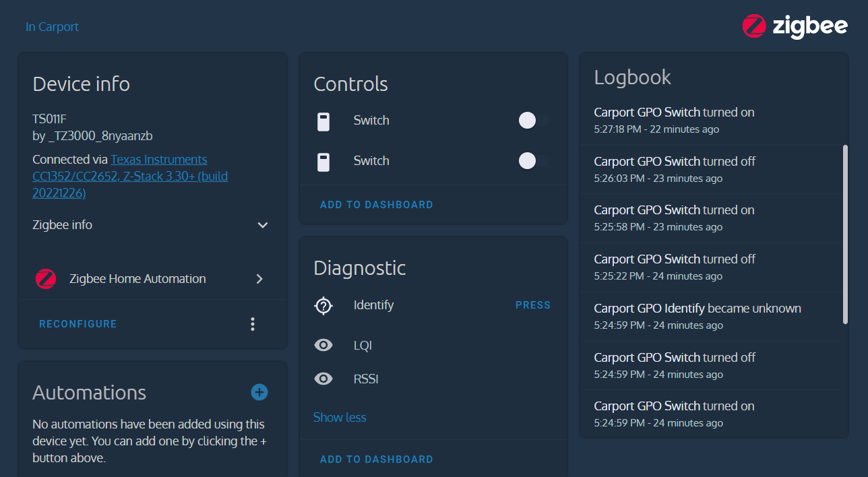Open the three-dot overflow menu next to Reconfigure
This screenshot has width=868, height=477.
coord(253,324)
